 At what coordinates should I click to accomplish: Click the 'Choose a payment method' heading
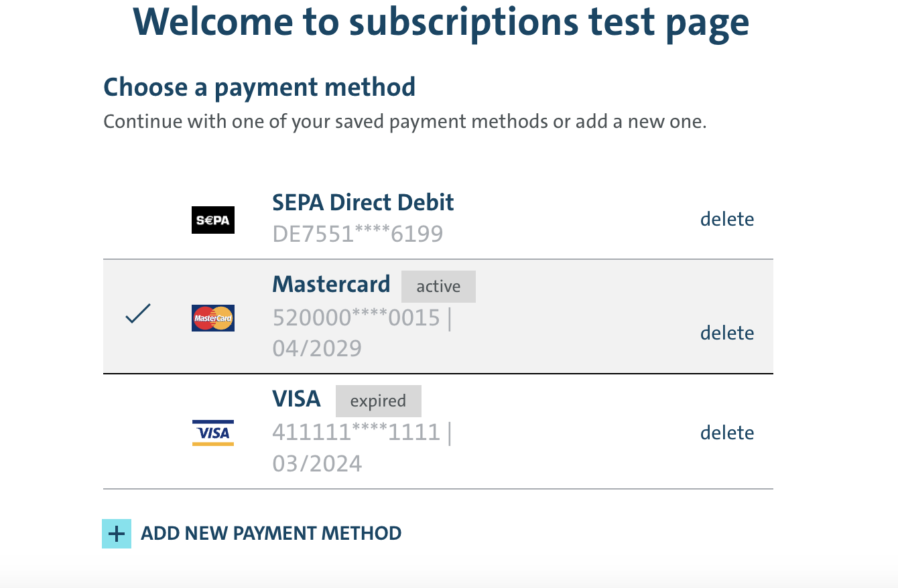coord(259,87)
